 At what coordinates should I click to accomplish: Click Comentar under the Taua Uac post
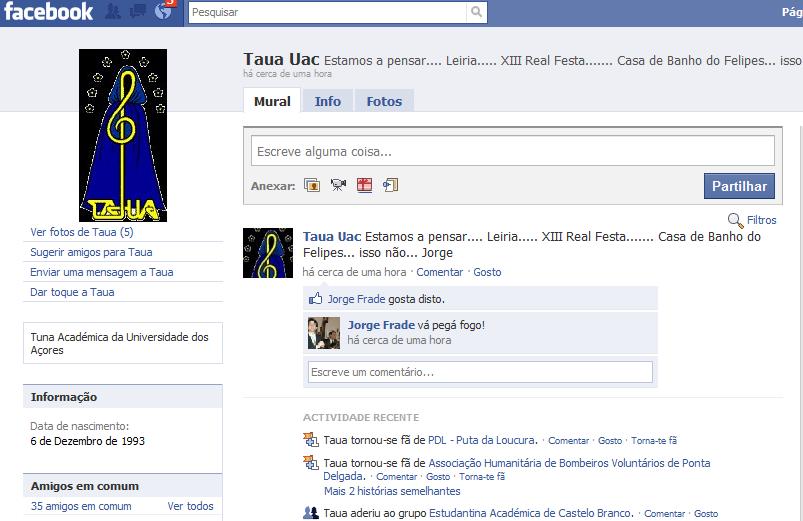439,272
